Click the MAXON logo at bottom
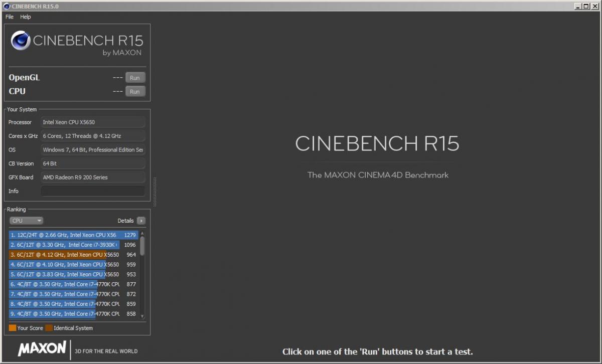602x364 pixels. click(x=42, y=348)
